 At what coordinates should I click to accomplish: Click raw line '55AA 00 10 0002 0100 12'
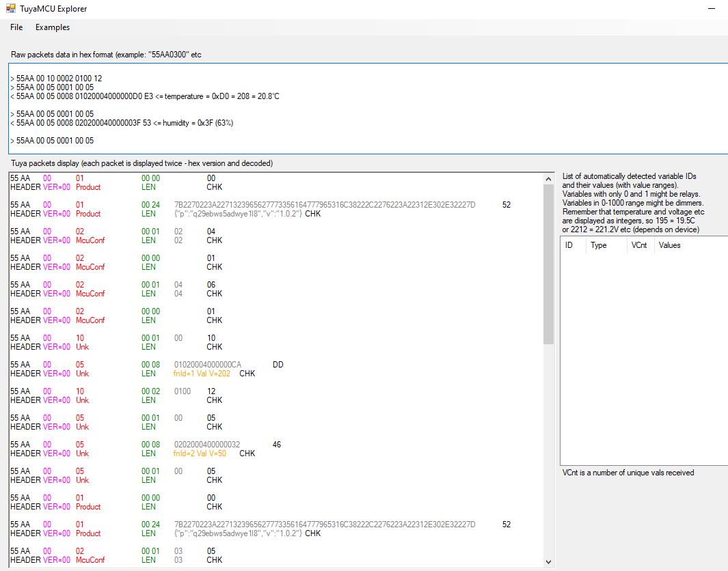coord(56,79)
